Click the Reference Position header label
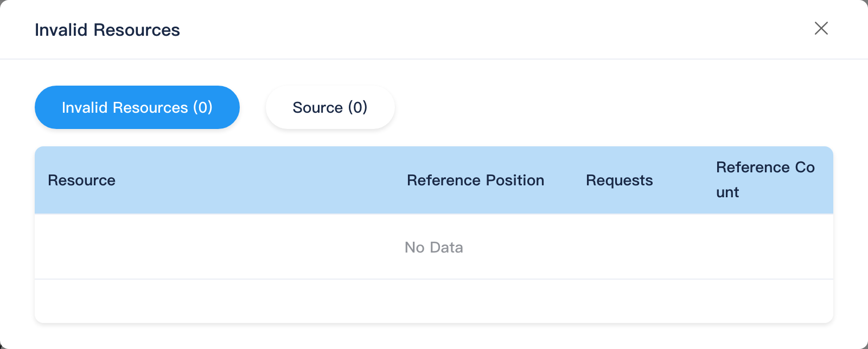Viewport: 868px width, 349px height. point(475,180)
